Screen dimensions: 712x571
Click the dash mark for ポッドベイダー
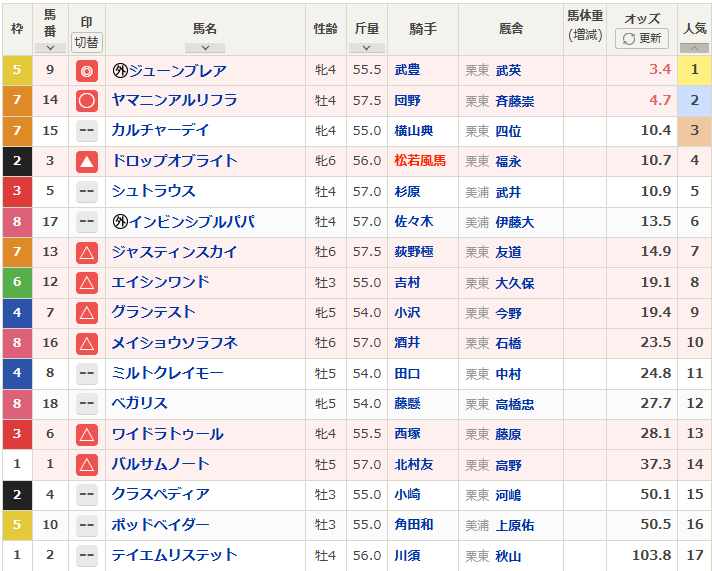click(x=87, y=525)
